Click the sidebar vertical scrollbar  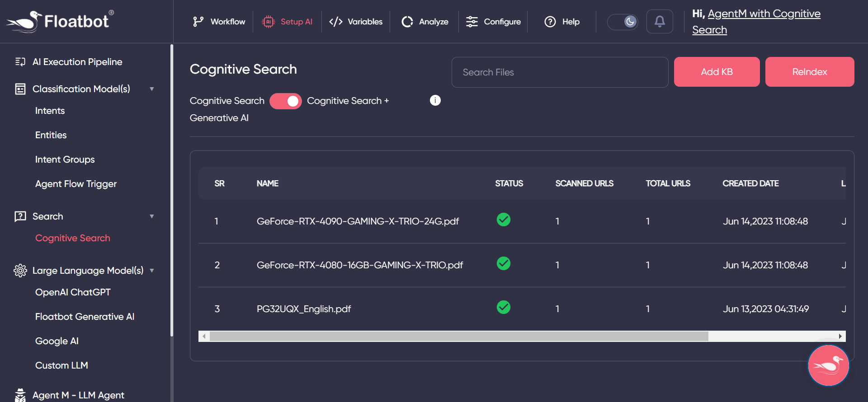(172, 190)
